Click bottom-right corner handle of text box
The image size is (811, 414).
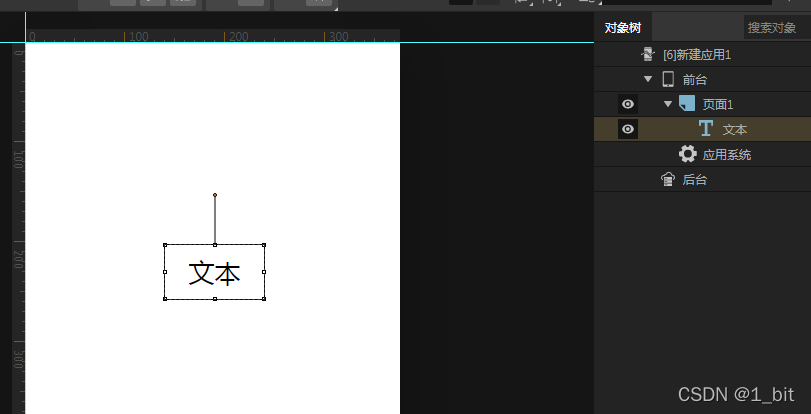tap(264, 299)
